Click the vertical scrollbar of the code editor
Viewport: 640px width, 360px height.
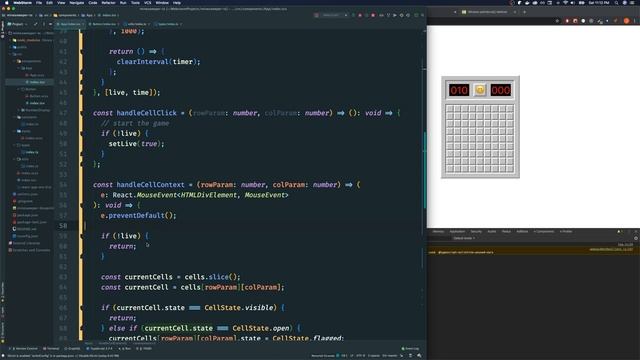pos(424,171)
